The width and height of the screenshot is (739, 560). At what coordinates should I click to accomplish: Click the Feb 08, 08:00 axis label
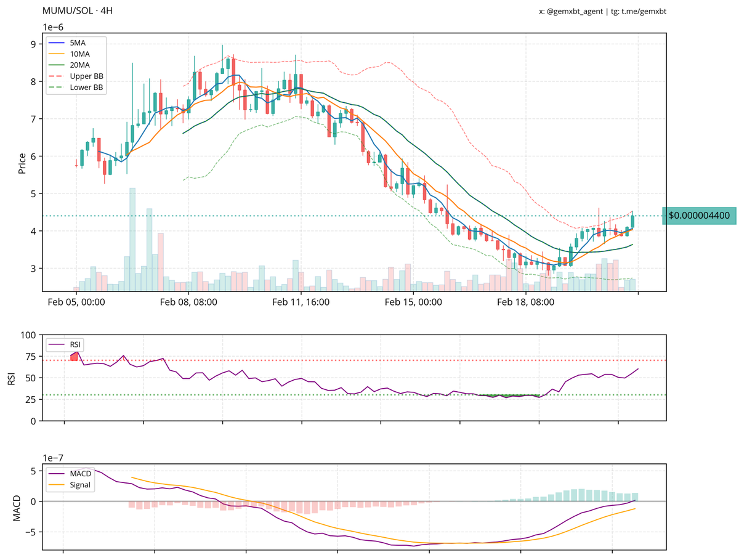(188, 302)
